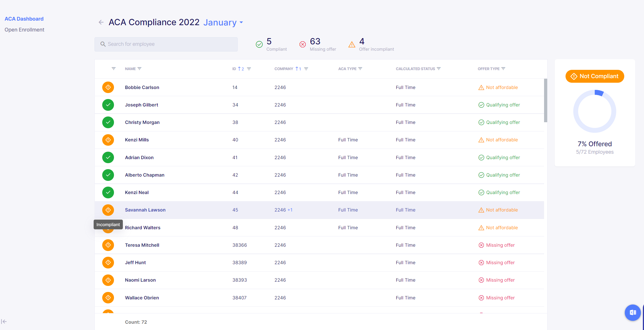
Task: Open employee Savannah Lawson
Action: (145, 210)
